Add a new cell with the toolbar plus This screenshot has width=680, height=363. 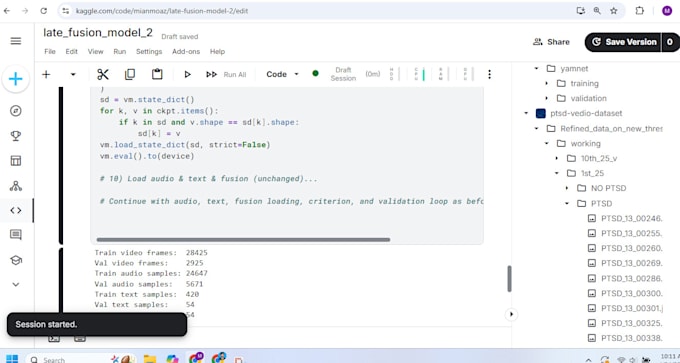pos(46,75)
